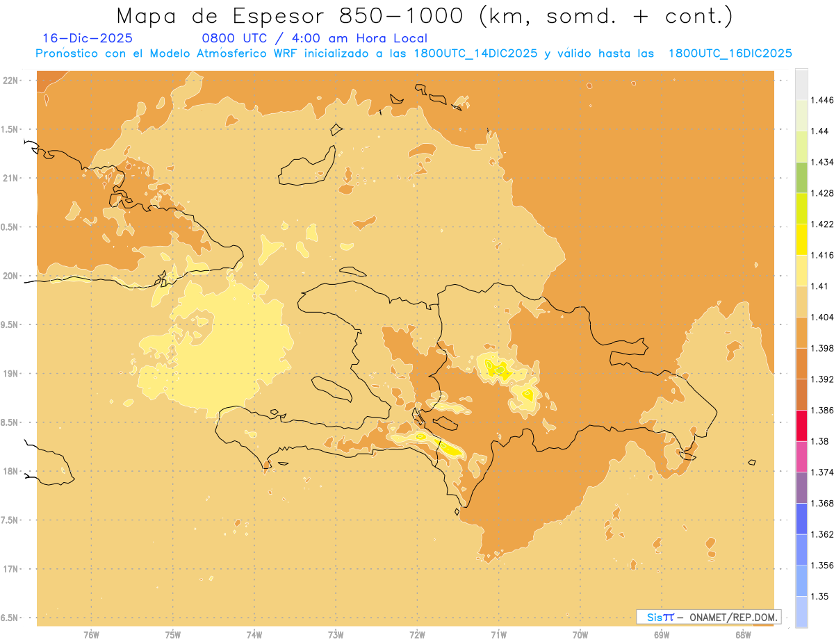Click the "17N" latitude label
The height and width of the screenshot is (644, 834).
pos(11,569)
